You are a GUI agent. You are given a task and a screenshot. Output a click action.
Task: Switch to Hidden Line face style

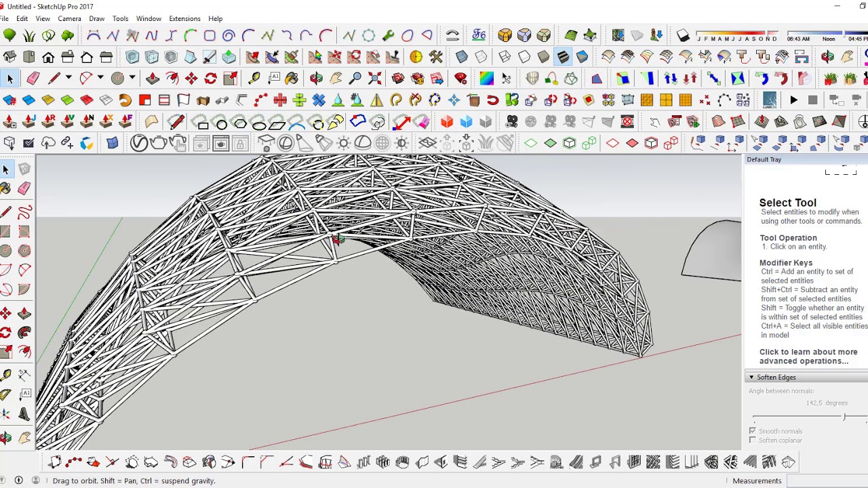524,57
